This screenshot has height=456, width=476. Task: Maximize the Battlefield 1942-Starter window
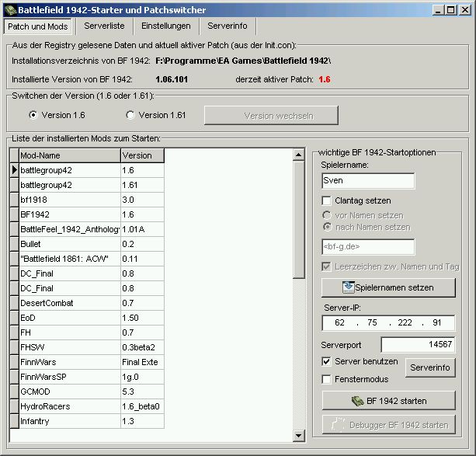click(451, 10)
